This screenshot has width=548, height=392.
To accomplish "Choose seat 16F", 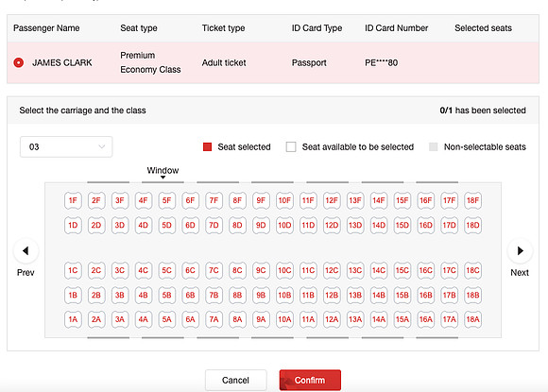I will point(426,200).
